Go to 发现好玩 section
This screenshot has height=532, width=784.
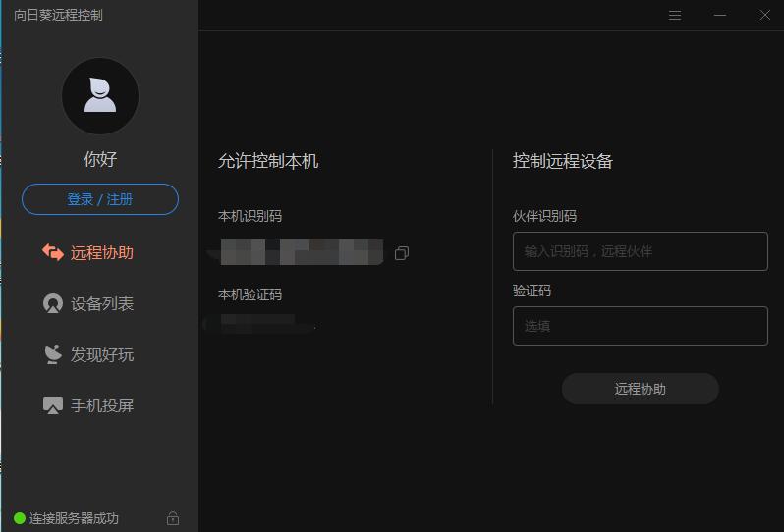tap(88, 354)
